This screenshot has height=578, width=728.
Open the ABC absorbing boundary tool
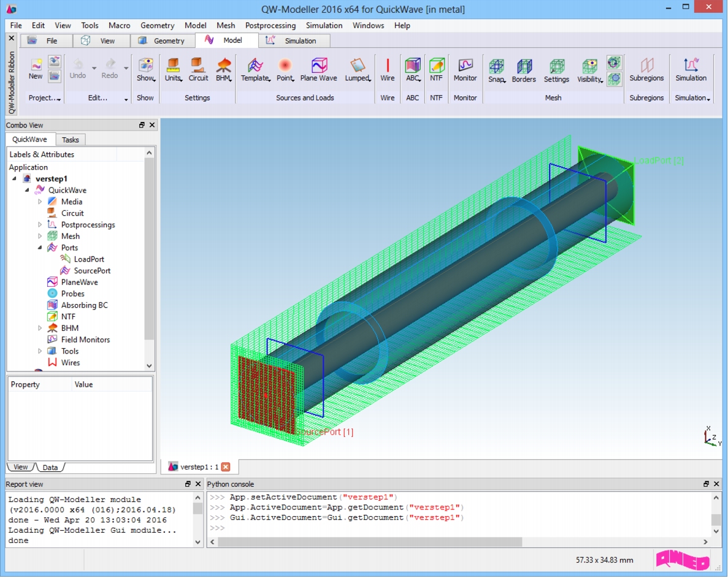(413, 70)
